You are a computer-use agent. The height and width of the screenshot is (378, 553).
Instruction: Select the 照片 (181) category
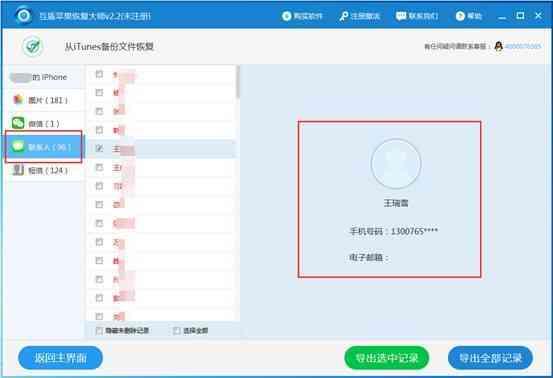click(45, 100)
